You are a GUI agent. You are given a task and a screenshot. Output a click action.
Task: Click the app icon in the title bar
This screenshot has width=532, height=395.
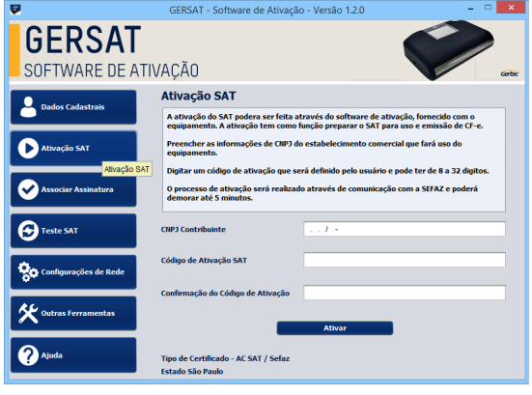[x=15, y=10]
